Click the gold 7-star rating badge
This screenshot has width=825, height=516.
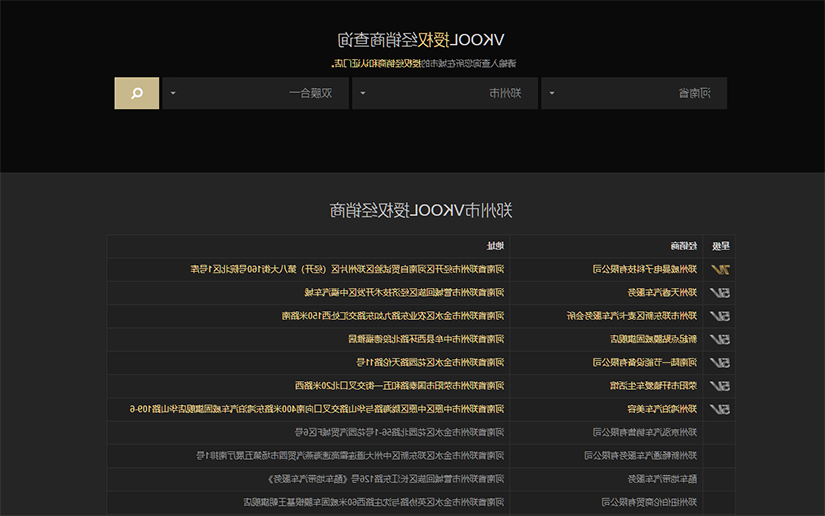[720, 270]
